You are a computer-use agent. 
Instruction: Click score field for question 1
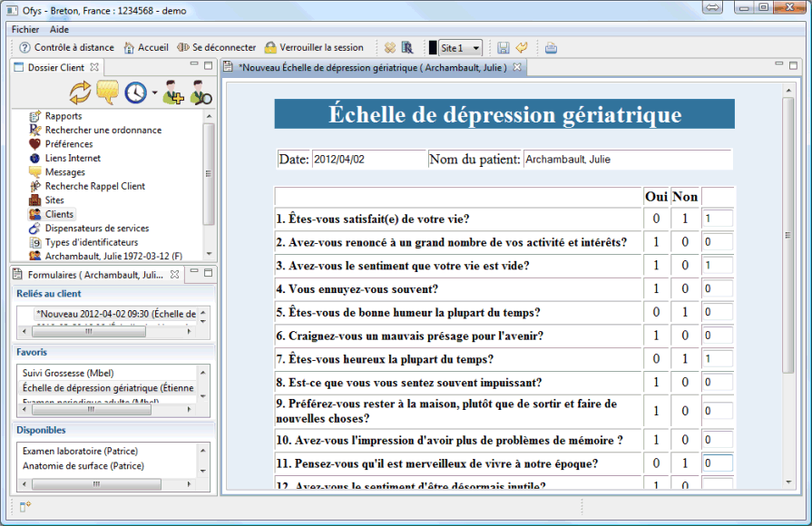tap(718, 219)
